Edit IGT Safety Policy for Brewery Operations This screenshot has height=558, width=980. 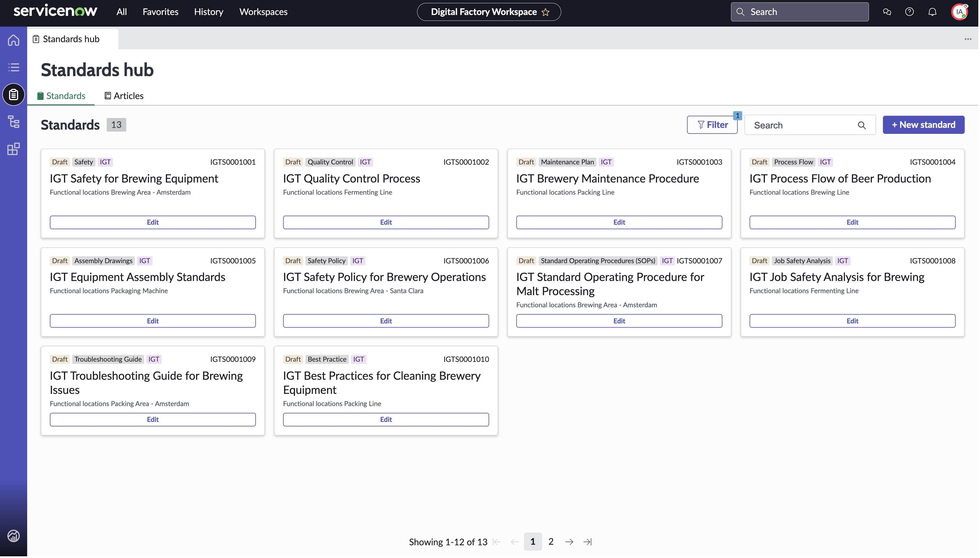(386, 321)
